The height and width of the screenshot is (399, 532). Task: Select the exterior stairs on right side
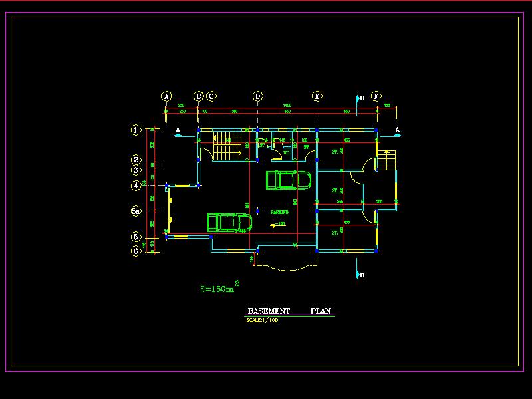(x=386, y=161)
